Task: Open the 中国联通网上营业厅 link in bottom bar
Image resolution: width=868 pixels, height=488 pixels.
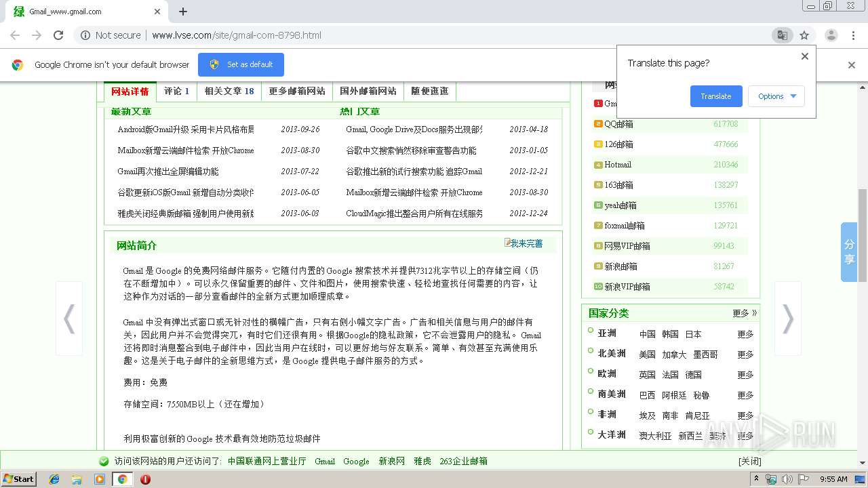Action: coord(267,462)
